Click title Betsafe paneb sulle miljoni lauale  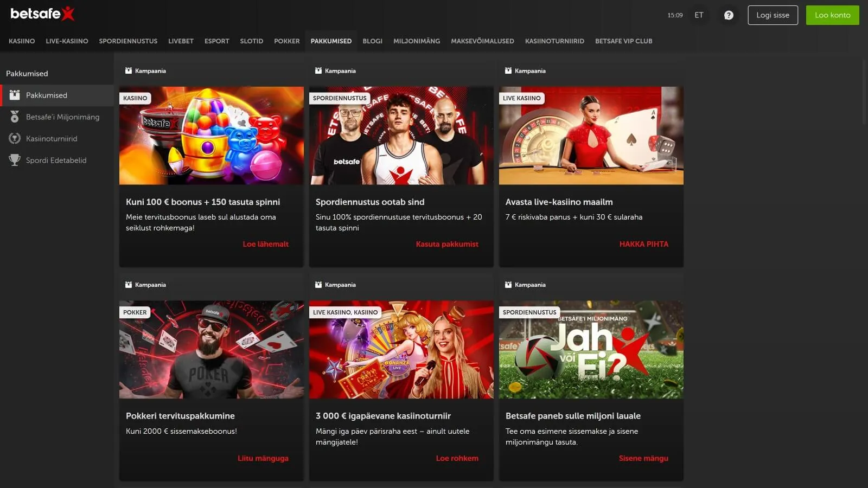tap(573, 416)
